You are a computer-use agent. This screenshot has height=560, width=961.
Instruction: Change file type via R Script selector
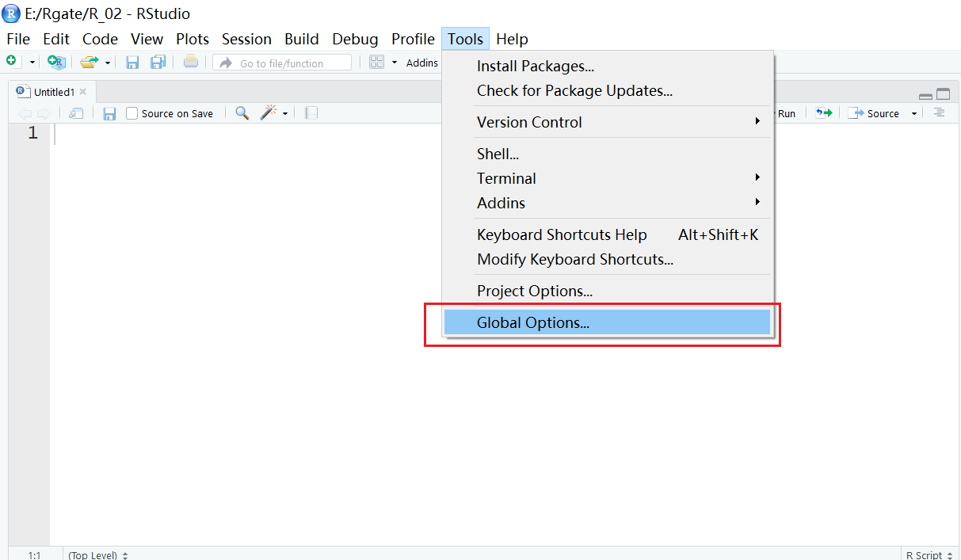pos(929,555)
